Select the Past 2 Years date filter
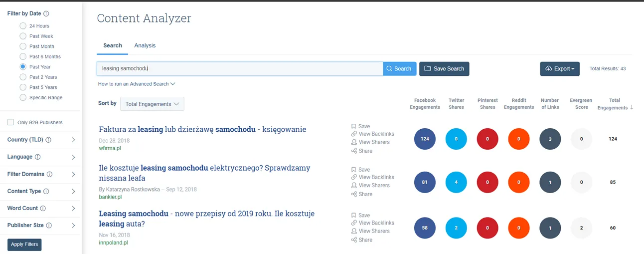 23,77
